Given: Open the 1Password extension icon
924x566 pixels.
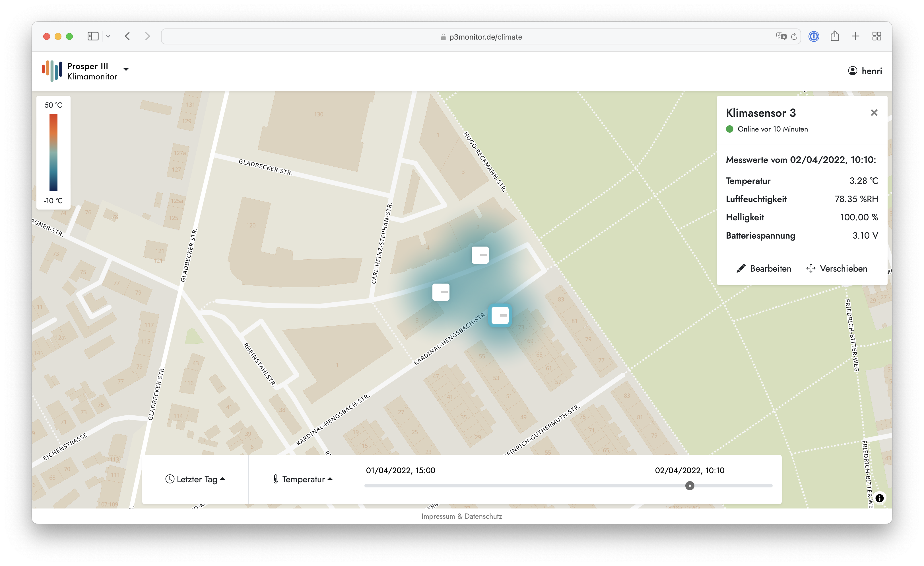Looking at the screenshot, I should 813,36.
